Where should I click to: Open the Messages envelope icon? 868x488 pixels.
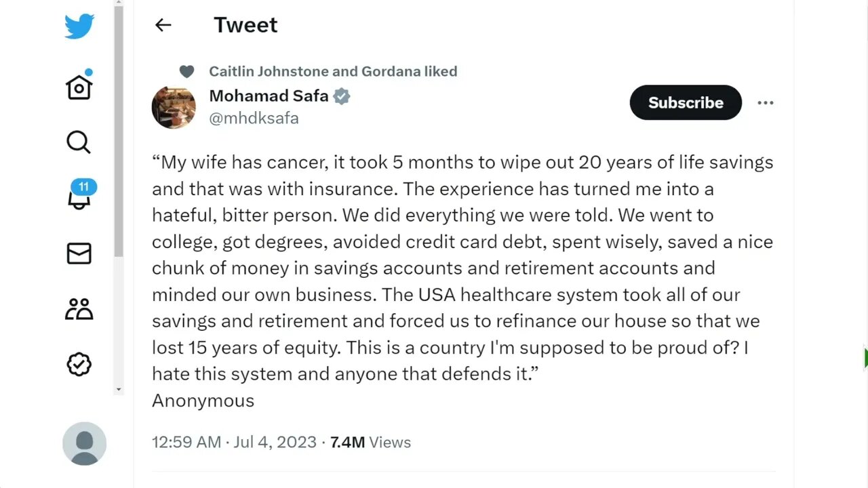(x=79, y=253)
